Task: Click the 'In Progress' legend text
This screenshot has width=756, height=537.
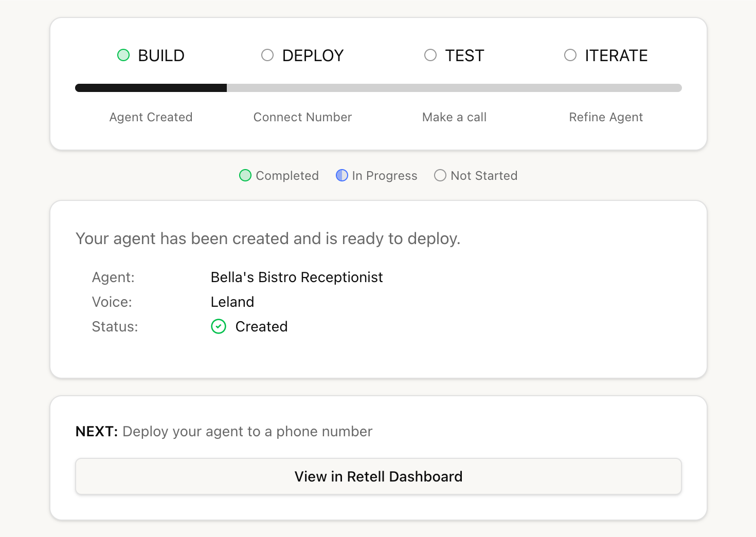Action: [x=384, y=176]
